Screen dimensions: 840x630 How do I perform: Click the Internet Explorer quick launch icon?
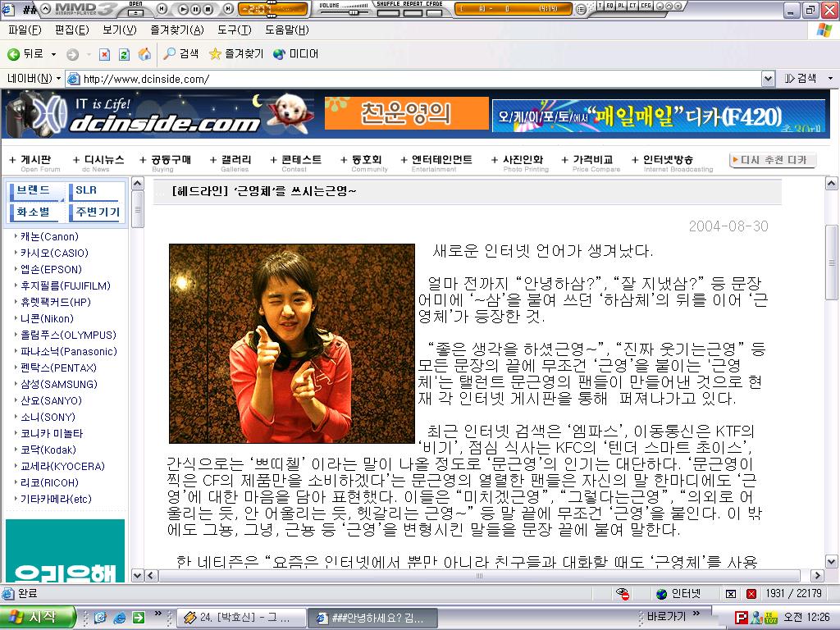pos(119,617)
